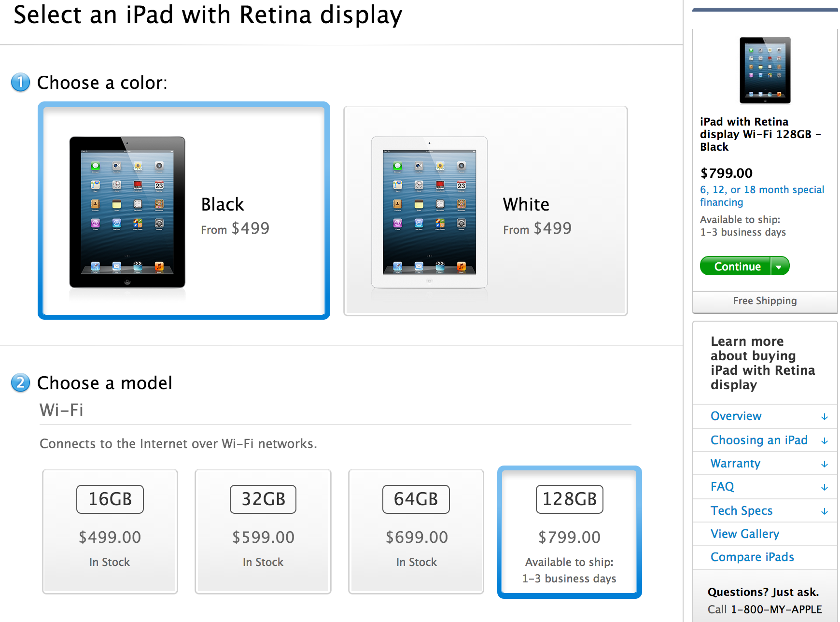Click the step 2 numbered badge icon
840x622 pixels.
[20, 383]
